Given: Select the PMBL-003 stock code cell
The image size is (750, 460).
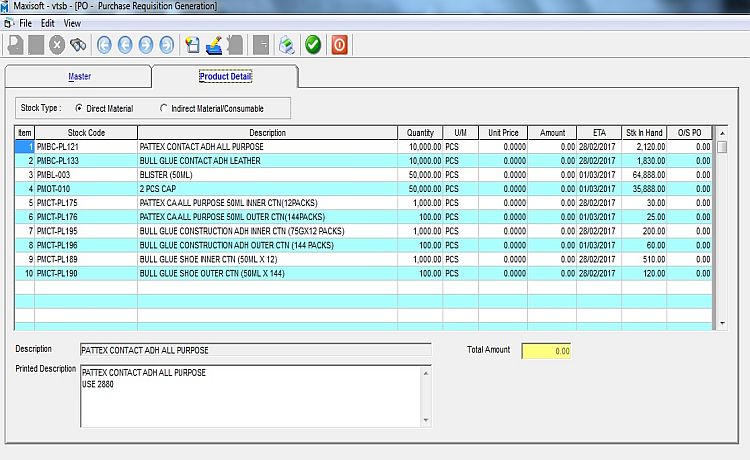Looking at the screenshot, I should tap(86, 174).
